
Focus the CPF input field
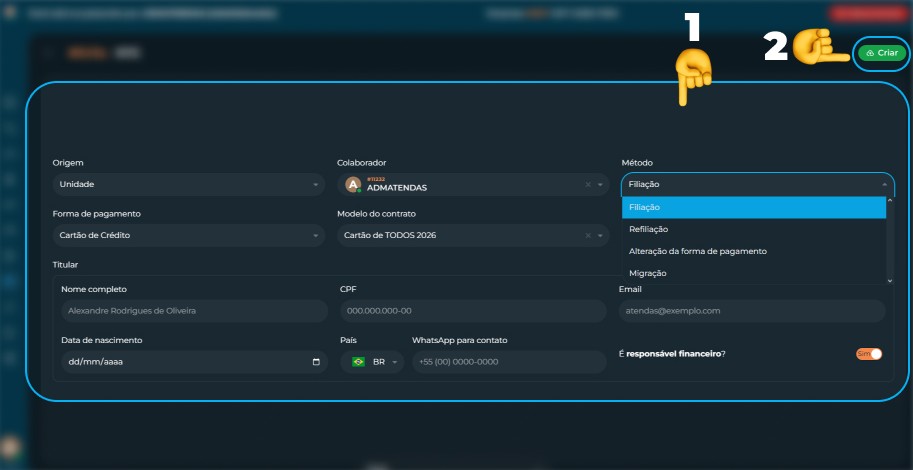coord(473,311)
